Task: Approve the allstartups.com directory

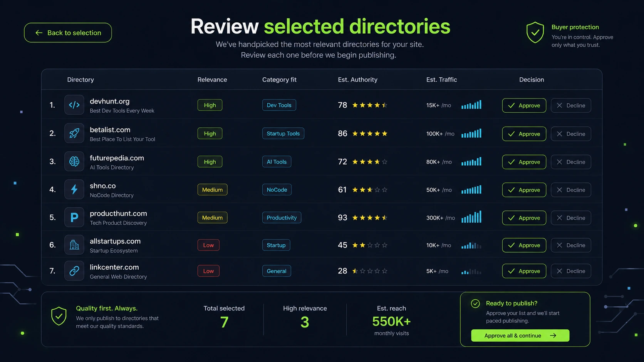Action: coord(524,245)
